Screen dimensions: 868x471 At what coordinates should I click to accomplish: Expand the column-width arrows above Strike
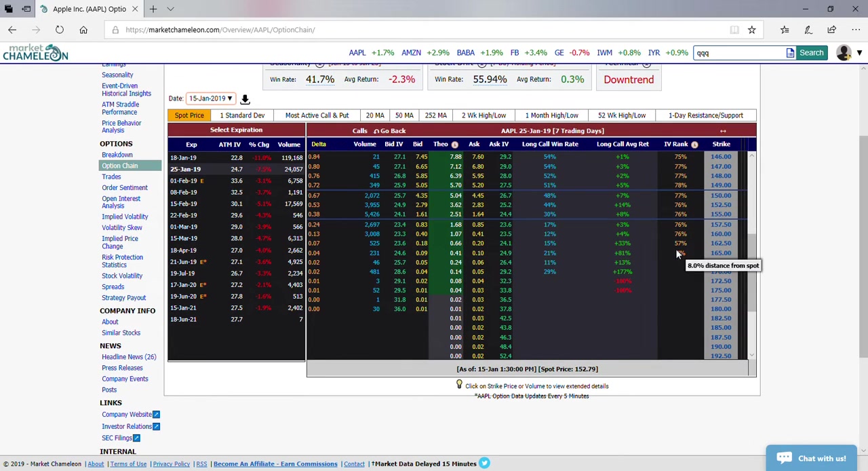click(x=723, y=131)
